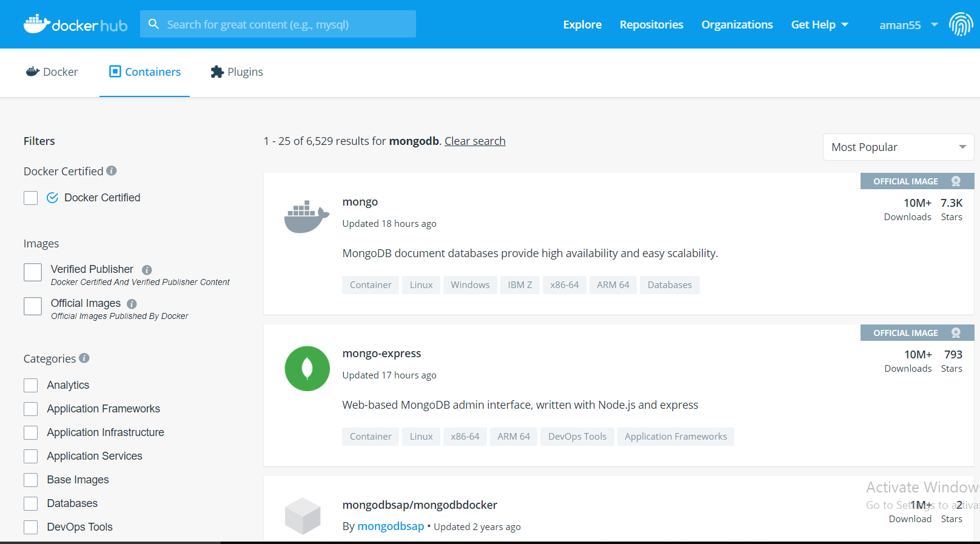This screenshot has width=980, height=544.
Task: Open the mongodbsap/mongodbdocker result
Action: (x=420, y=505)
